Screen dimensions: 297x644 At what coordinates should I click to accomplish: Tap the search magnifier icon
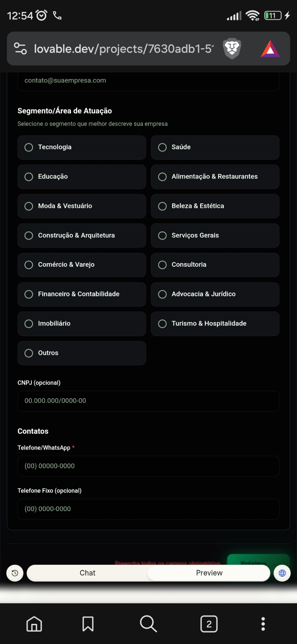point(148,624)
